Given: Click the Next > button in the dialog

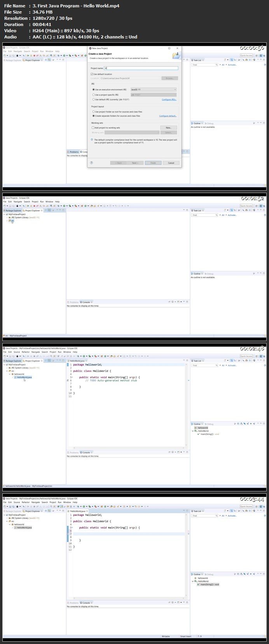Looking at the screenshot, I should pyautogui.click(x=135, y=163).
